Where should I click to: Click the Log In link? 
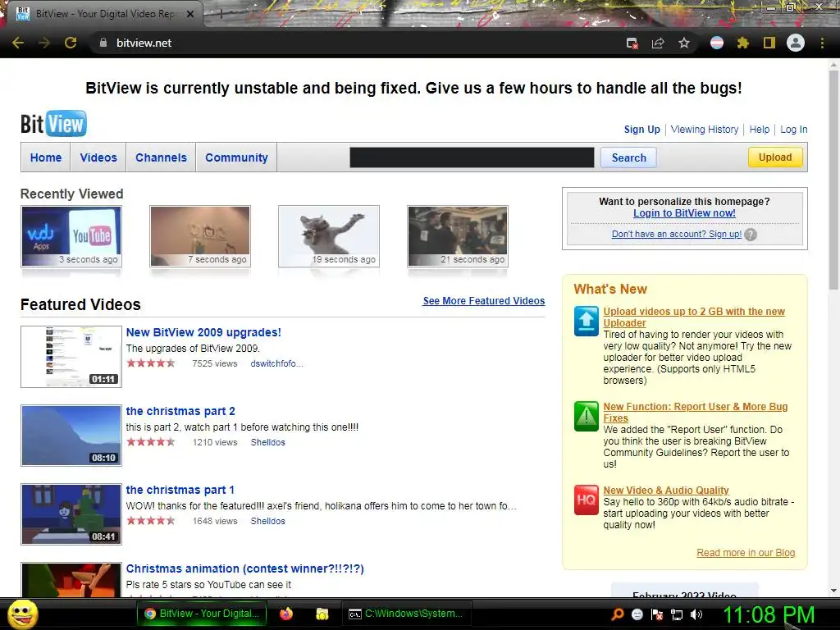pos(793,129)
